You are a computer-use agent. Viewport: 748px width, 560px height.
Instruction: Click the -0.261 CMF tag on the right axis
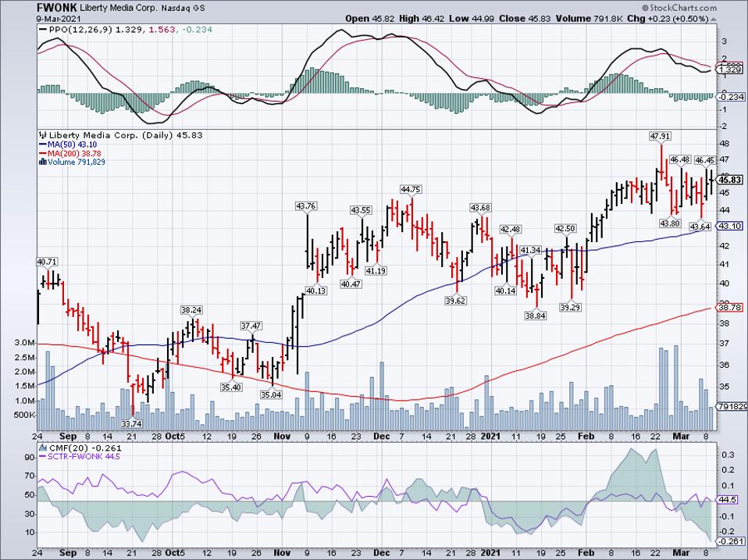point(731,541)
